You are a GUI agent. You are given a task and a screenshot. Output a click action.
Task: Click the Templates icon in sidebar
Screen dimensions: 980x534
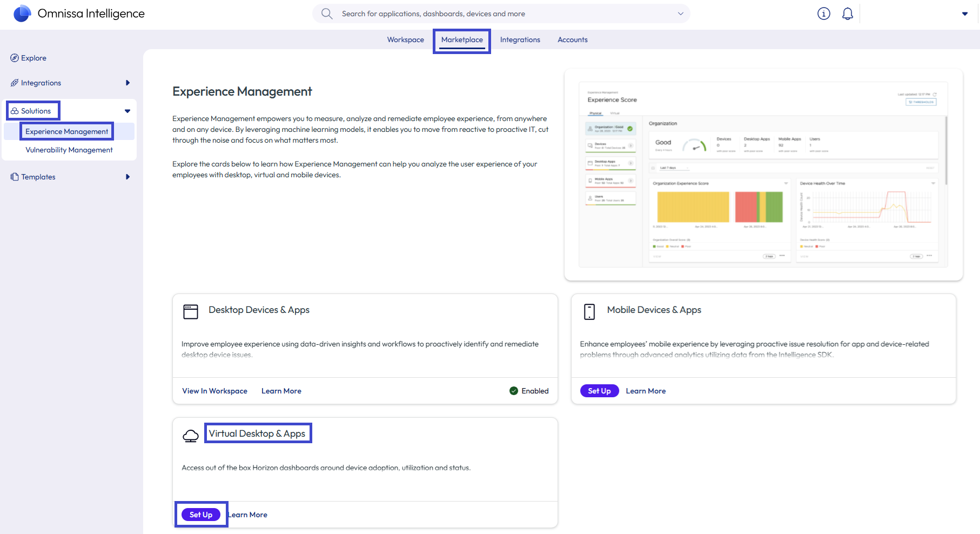(15, 177)
